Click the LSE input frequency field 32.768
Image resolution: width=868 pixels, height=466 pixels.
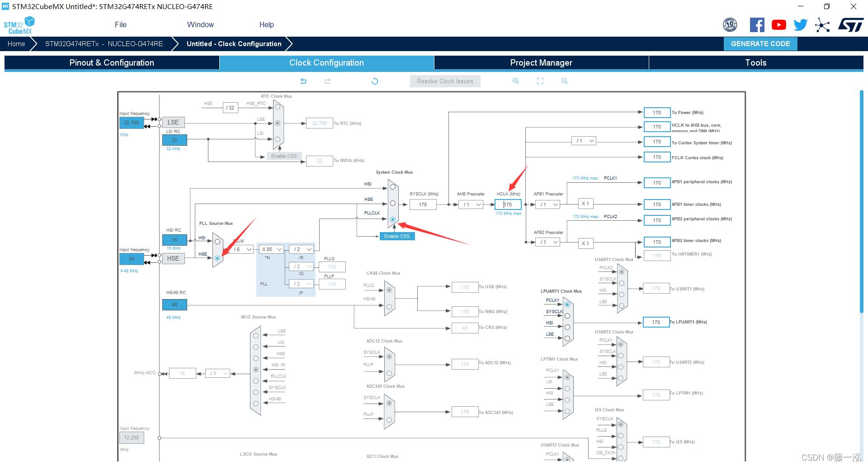pyautogui.click(x=132, y=123)
